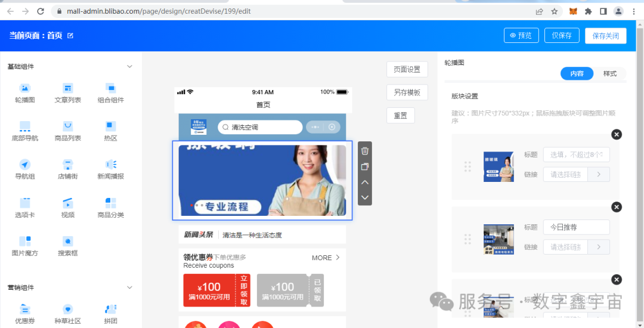The height and width of the screenshot is (328, 644).
Task: Click the 仅保存 save-only button
Action: coord(562,35)
